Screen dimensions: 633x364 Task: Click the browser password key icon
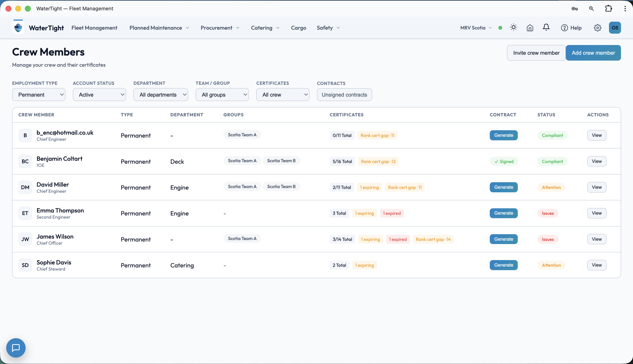click(574, 8)
